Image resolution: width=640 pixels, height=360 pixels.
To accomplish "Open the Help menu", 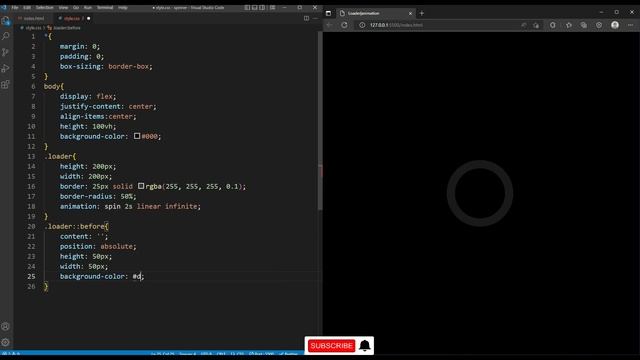I will 122,7.
